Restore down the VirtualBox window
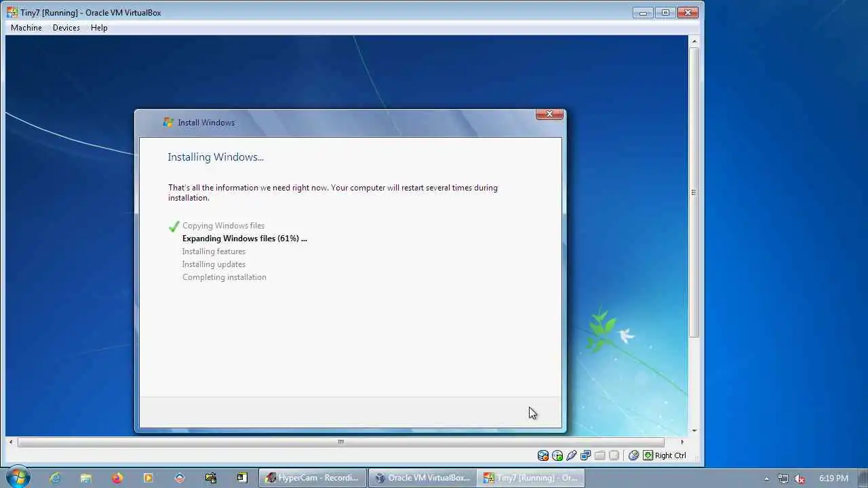 pyautogui.click(x=665, y=12)
